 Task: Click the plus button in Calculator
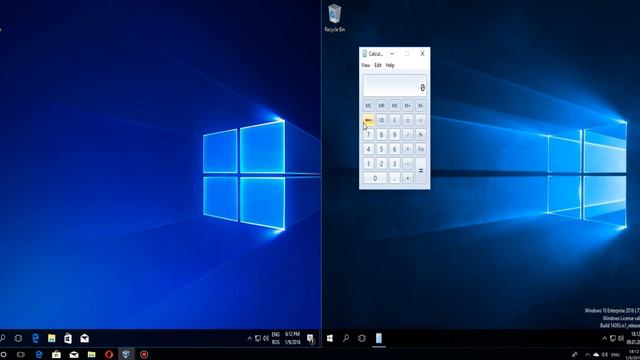pos(407,178)
